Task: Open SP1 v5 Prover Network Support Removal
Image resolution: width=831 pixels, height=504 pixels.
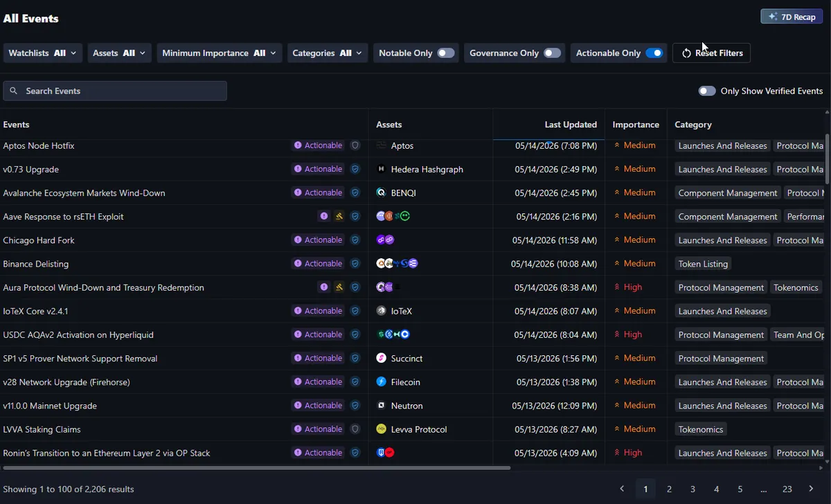Action: (80, 358)
